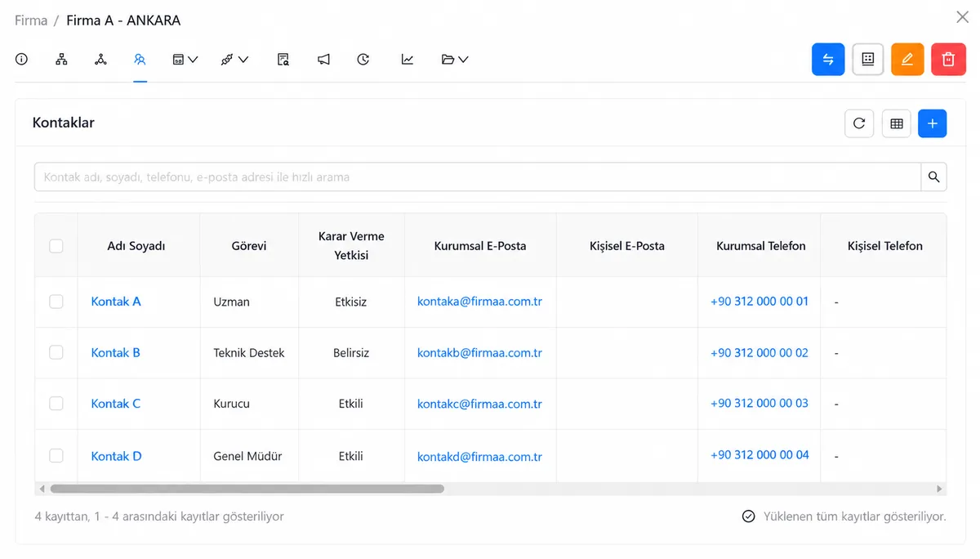Image resolution: width=980 pixels, height=559 pixels.
Task: Open the Kontak C name link
Action: pos(116,404)
